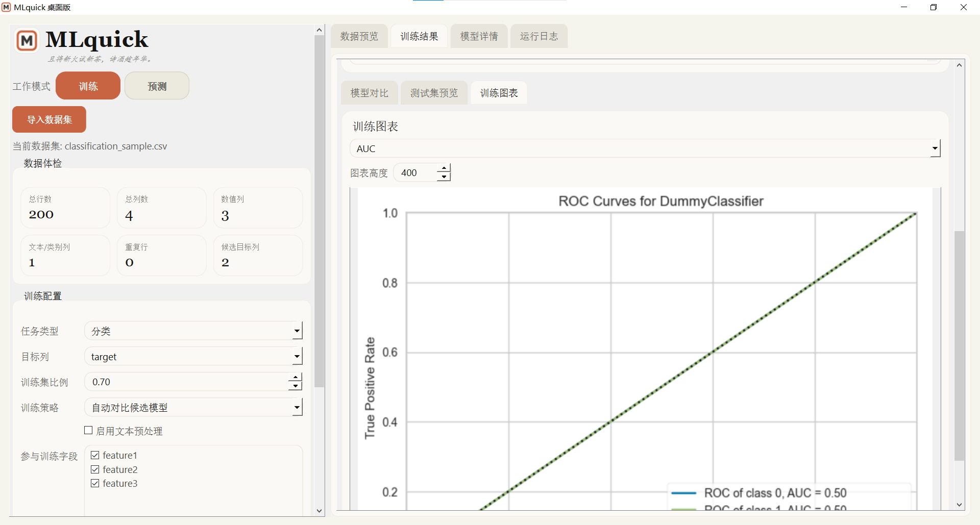Click the 训练配置 section heading
Screen dimensions: 980x525
[43, 296]
